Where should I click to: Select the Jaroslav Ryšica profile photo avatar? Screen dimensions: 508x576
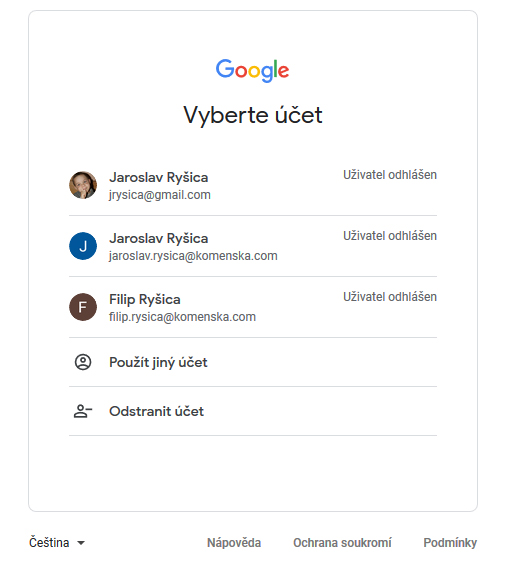coord(83,185)
